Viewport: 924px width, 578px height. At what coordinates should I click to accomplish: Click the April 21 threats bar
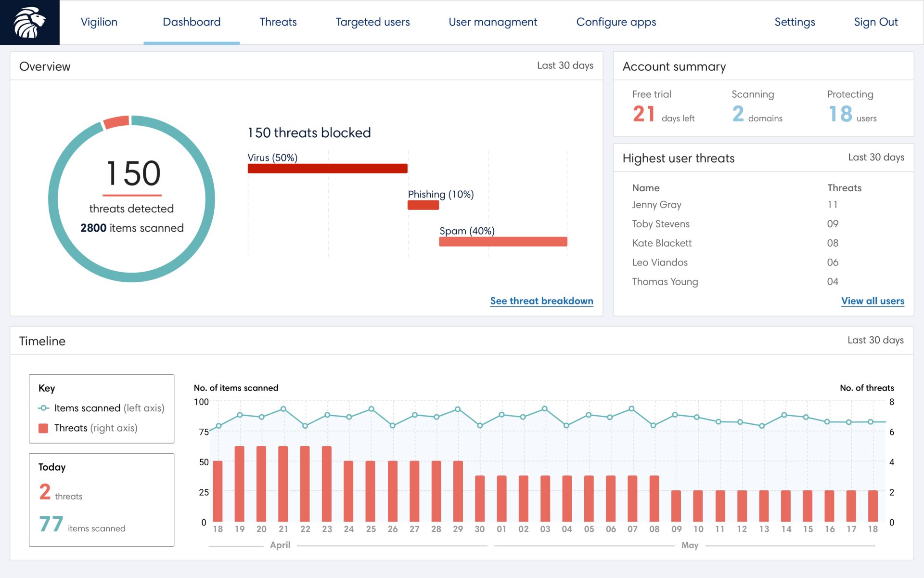point(283,484)
